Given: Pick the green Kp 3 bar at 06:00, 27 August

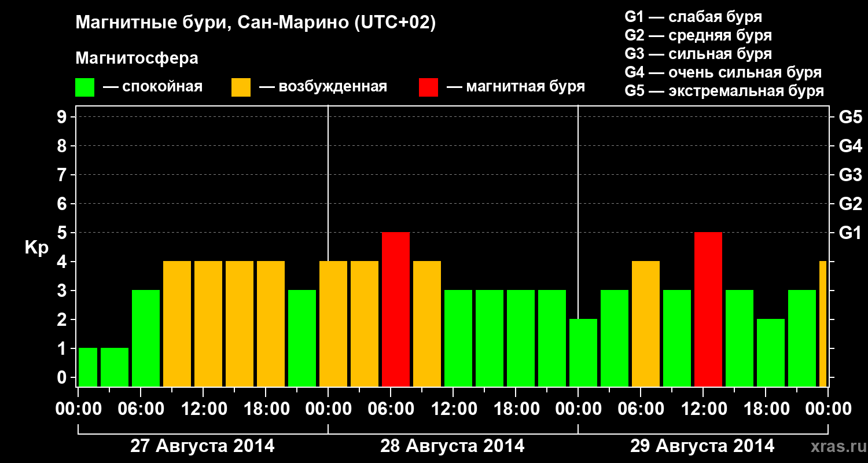Looking at the screenshot, I should [146, 339].
